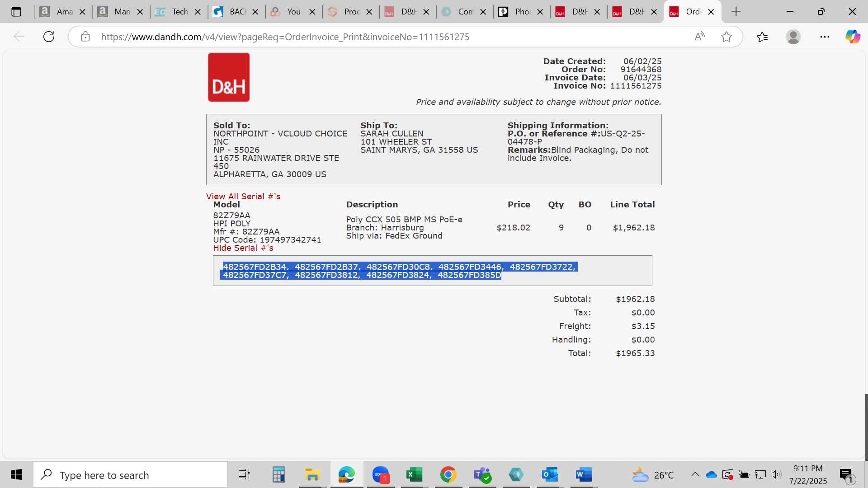Open the browser profile avatar
This screenshot has height=488, width=868.
(x=793, y=37)
